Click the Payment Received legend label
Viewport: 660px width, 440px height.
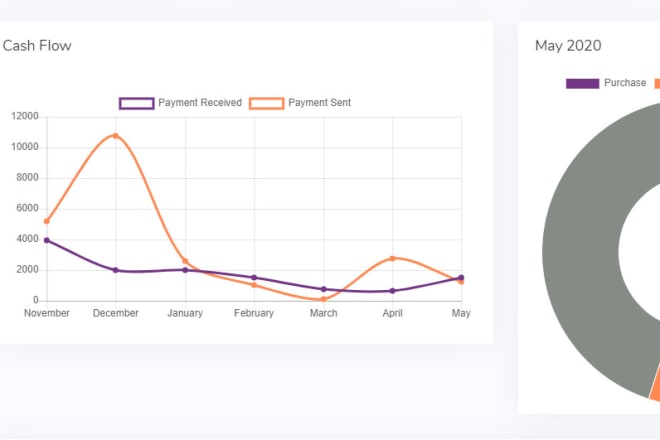click(x=200, y=103)
